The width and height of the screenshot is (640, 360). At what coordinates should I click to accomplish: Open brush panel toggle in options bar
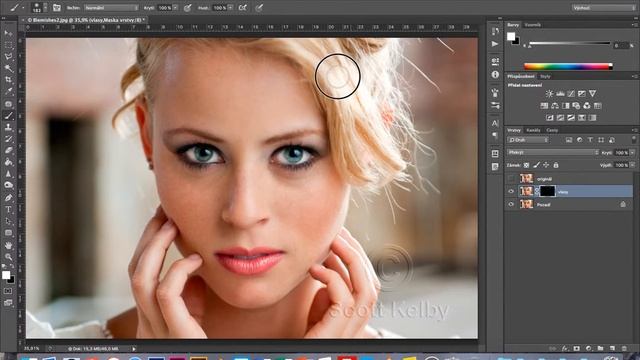57,8
